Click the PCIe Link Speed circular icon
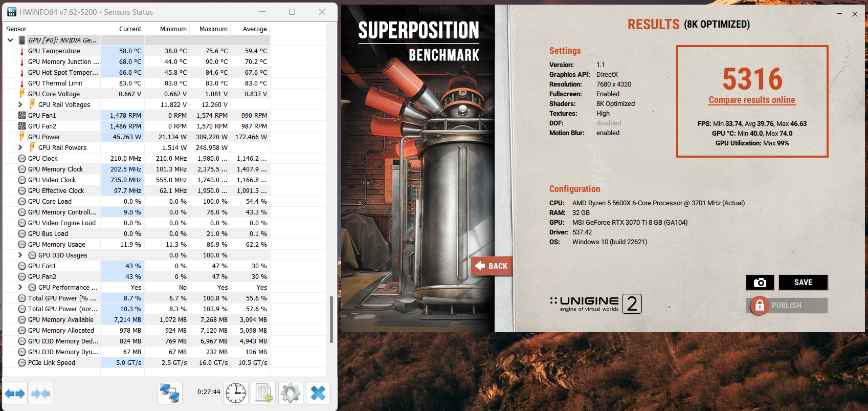The width and height of the screenshot is (868, 411). pos(21,362)
